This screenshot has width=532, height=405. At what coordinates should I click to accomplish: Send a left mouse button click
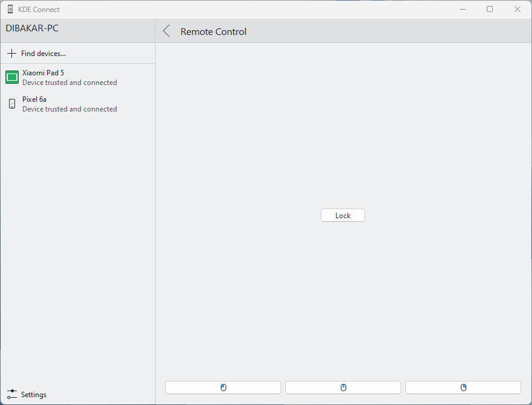click(223, 388)
